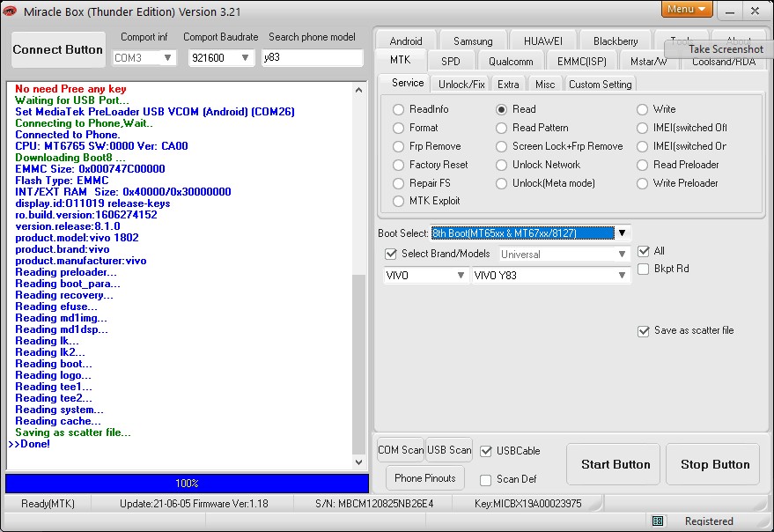Enable the Bkpt Rd checkbox
774x532 pixels.
point(643,269)
